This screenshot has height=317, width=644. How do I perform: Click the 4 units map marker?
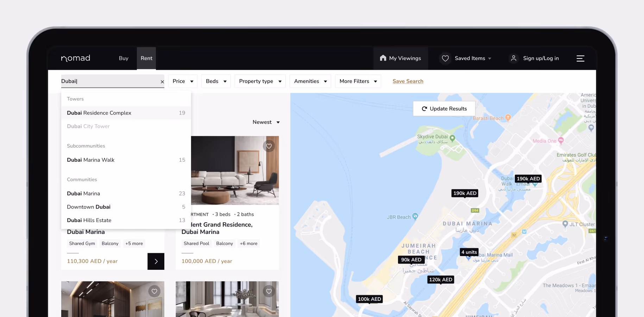tap(469, 252)
